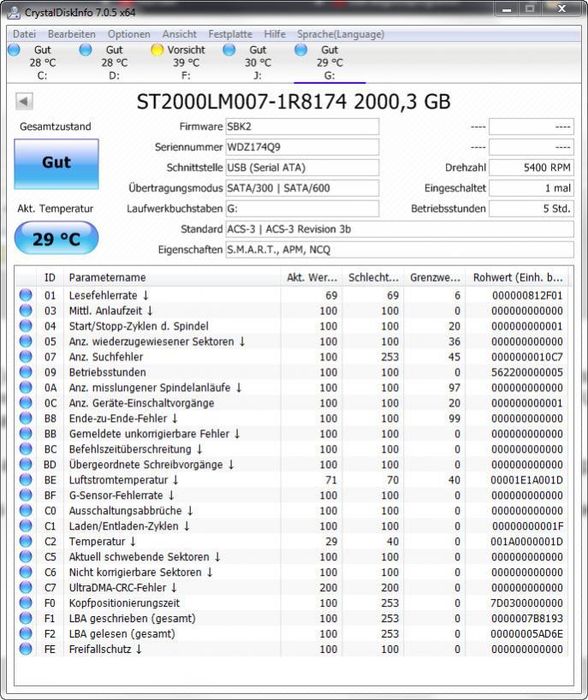Viewport: 588px width, 700px height.
Task: Click the Akt. Wer... column header
Action: 312,277
